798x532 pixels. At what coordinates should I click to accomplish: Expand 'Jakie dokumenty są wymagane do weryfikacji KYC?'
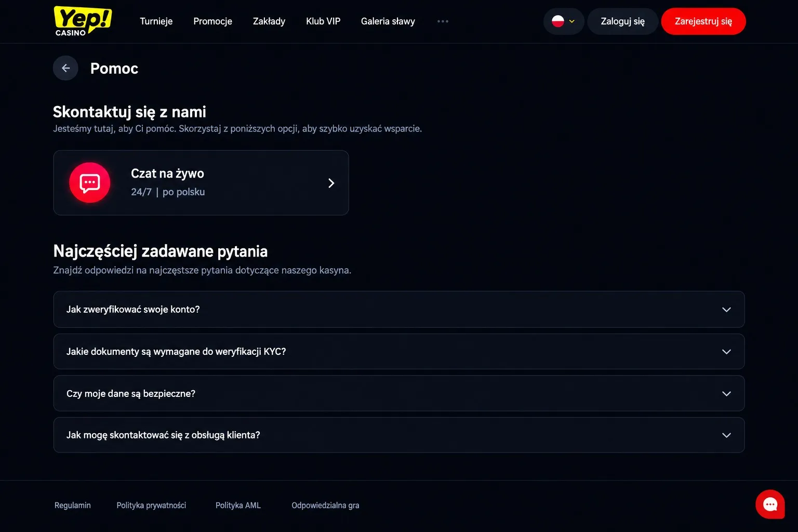399,352
